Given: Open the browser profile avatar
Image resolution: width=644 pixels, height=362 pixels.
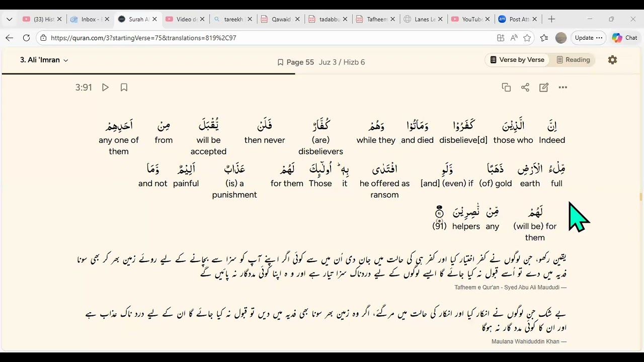Looking at the screenshot, I should coord(561,38).
